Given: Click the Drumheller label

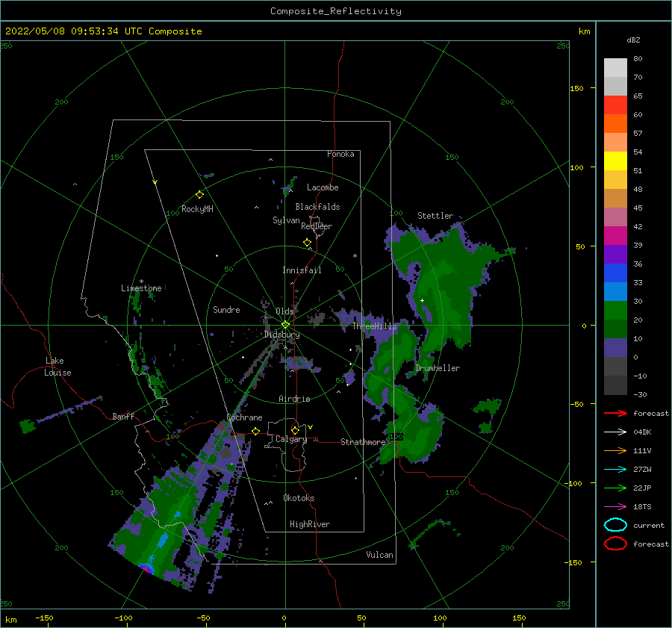Looking at the screenshot, I should [x=437, y=368].
